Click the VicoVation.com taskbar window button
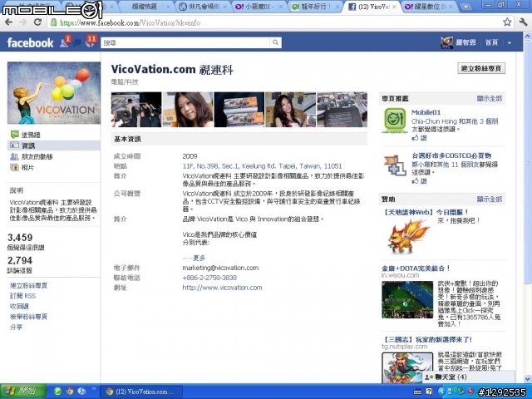Viewport: 532px width, 399px height. pyautogui.click(x=141, y=392)
